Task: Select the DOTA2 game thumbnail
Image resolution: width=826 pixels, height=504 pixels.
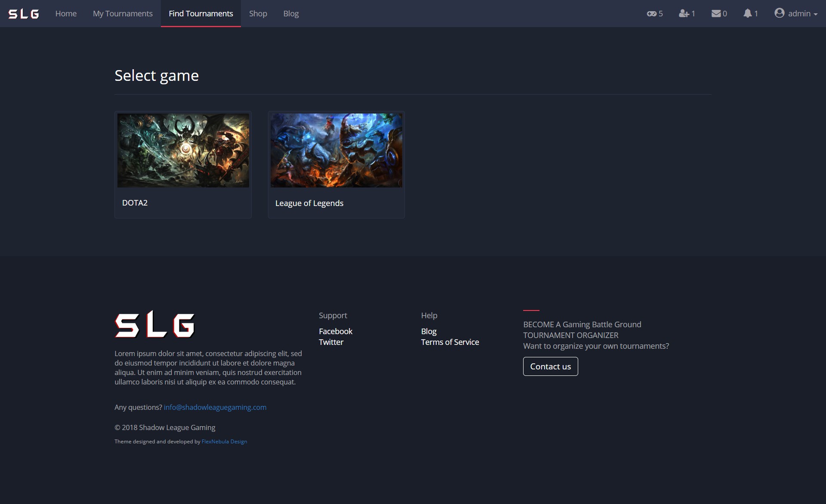Action: pos(183,150)
